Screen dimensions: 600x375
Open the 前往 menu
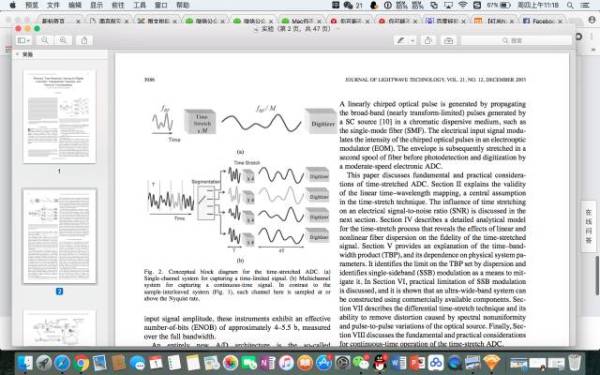(x=118, y=5)
